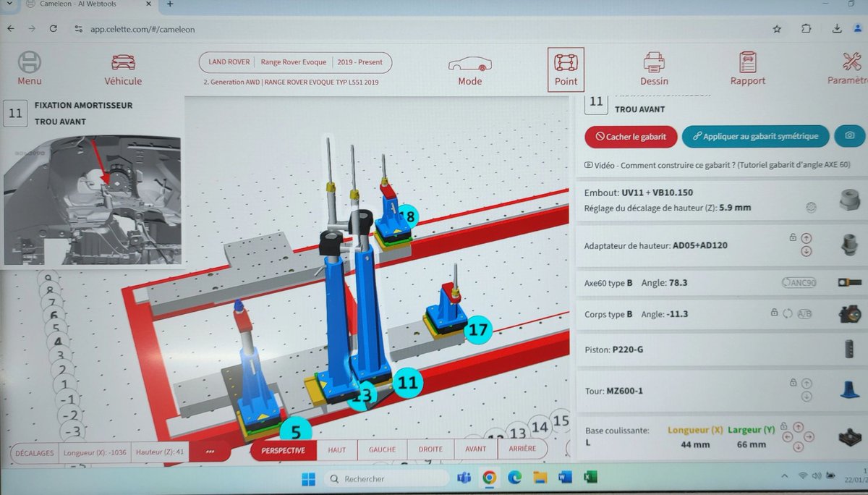Viewport: 868px width, 495px height.
Task: Click the Tour MZ600-1 part image
Action: 850,391
